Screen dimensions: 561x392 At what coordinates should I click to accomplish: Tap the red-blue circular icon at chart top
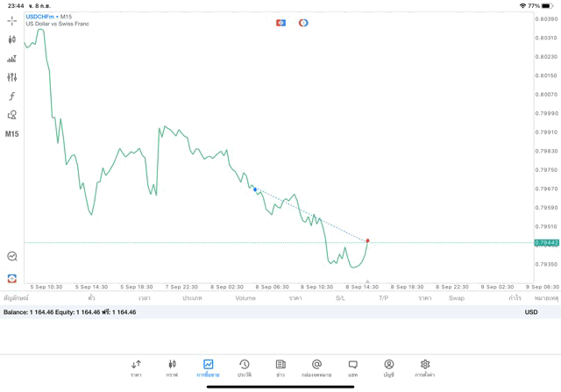pyautogui.click(x=303, y=23)
